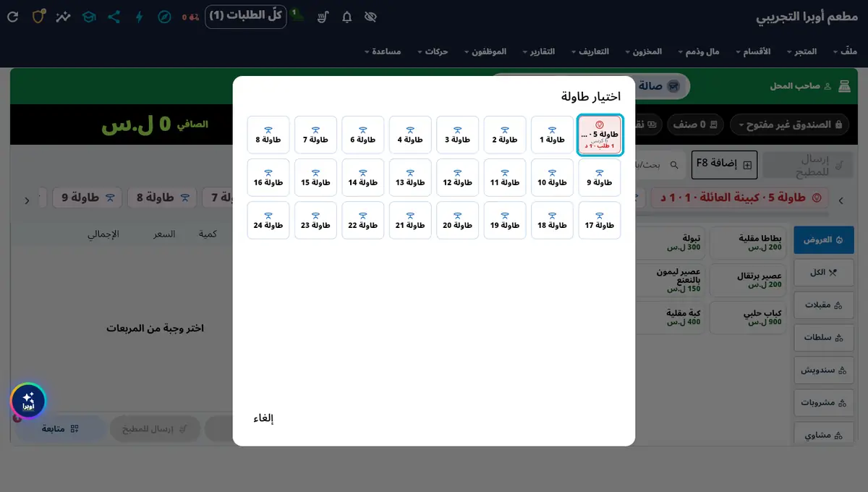Image resolution: width=868 pixels, height=492 pixels.
Task: Expand the المخزون dropdown menu
Action: (x=644, y=51)
